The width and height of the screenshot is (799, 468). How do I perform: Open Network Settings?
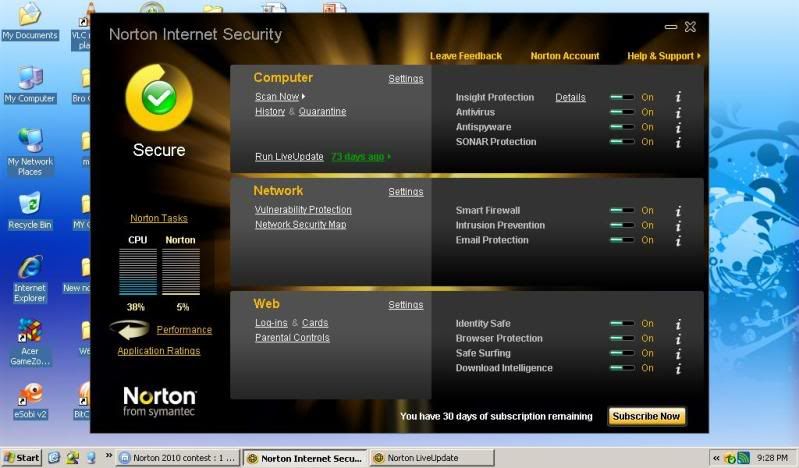[406, 192]
